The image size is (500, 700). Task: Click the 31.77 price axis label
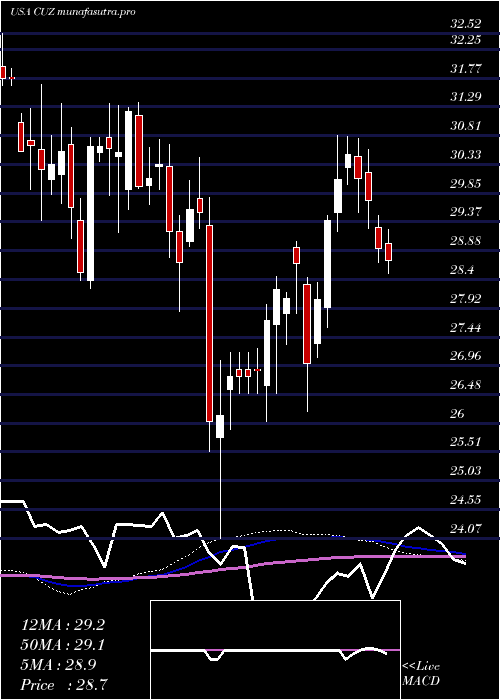466,69
